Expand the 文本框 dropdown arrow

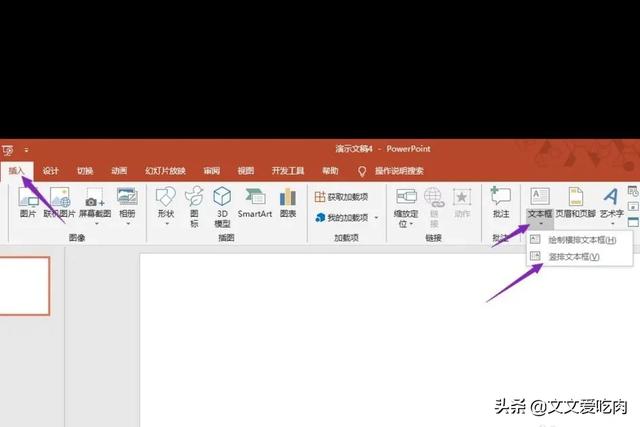pos(541,224)
